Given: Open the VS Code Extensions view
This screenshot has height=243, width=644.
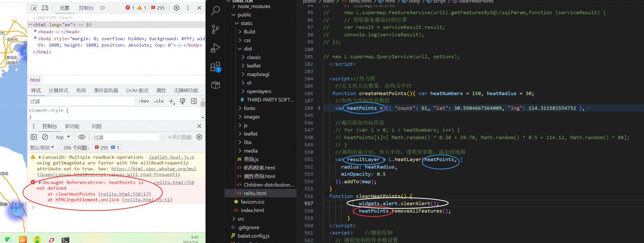Looking at the screenshot, I should click(215, 67).
